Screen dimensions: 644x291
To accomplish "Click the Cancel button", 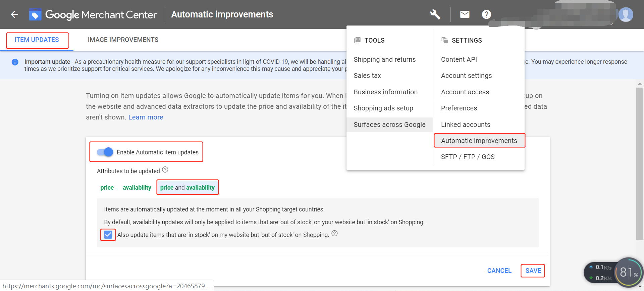I will 499,271.
